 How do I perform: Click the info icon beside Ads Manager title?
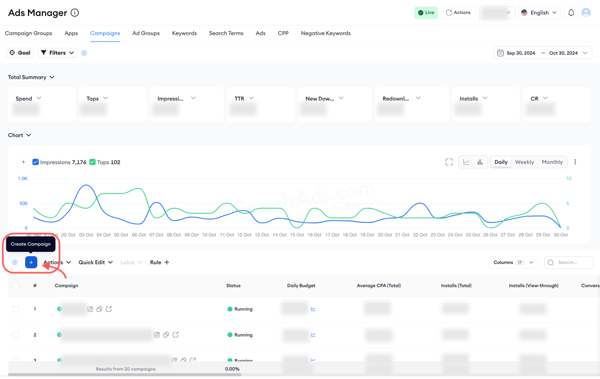(x=75, y=13)
